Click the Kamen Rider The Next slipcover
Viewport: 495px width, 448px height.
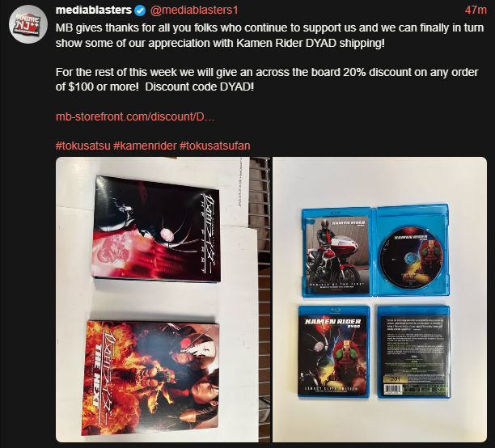pos(150,378)
